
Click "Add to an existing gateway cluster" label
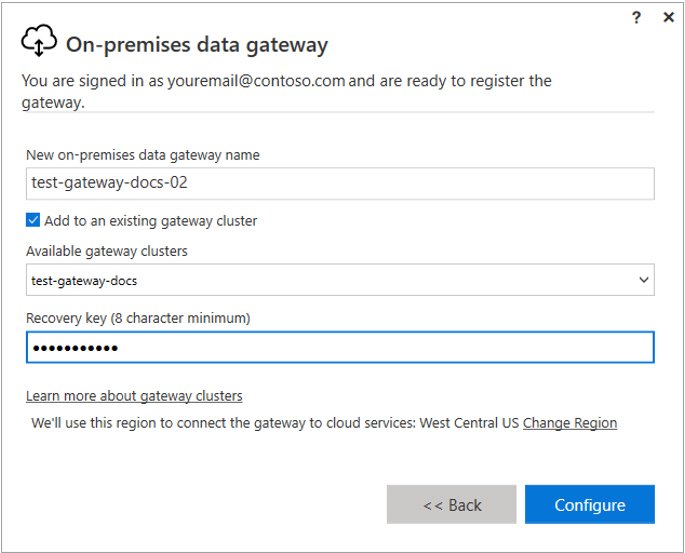[150, 220]
